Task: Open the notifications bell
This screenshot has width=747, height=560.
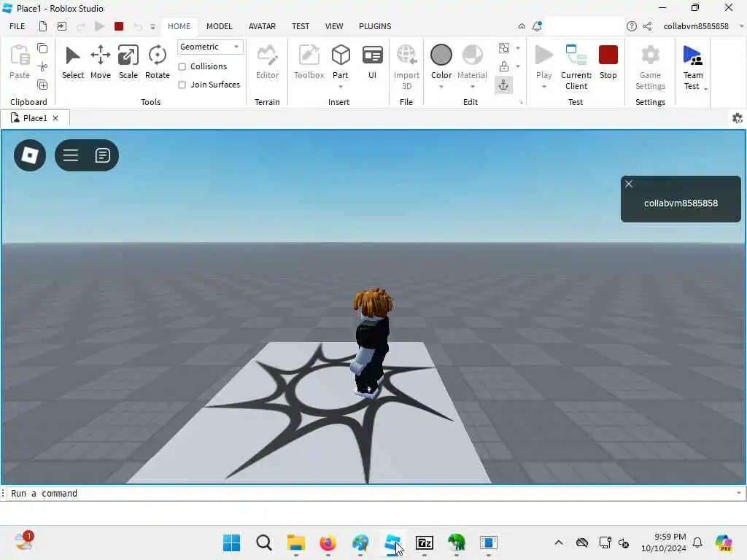Action: pos(537,26)
